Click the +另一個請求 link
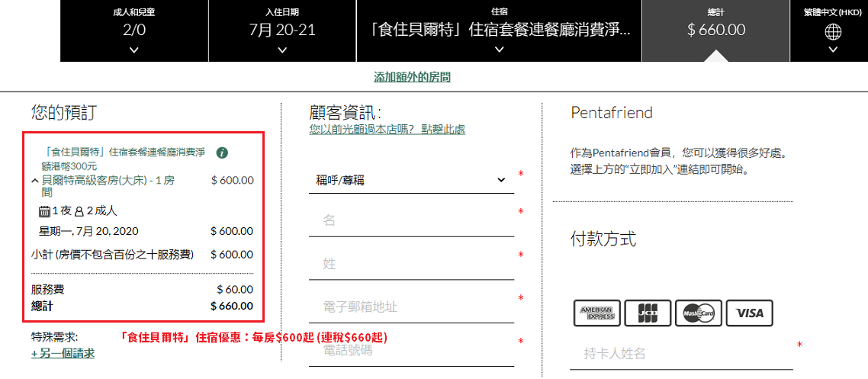Screen dimensions: 868x379 [63, 353]
